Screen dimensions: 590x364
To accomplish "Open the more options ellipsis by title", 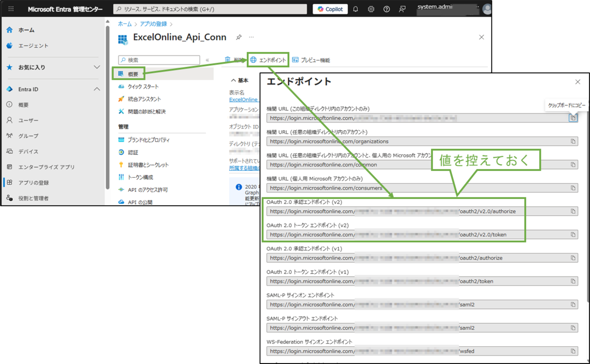I will point(251,37).
